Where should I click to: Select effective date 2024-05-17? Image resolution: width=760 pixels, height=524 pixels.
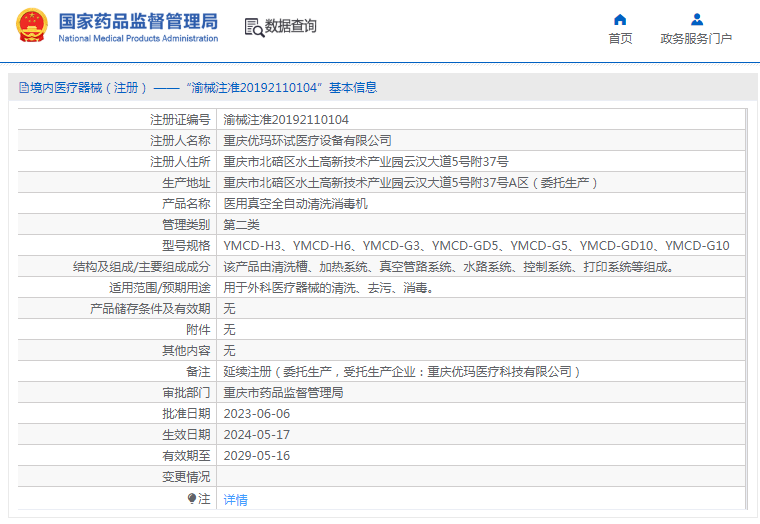257,435
